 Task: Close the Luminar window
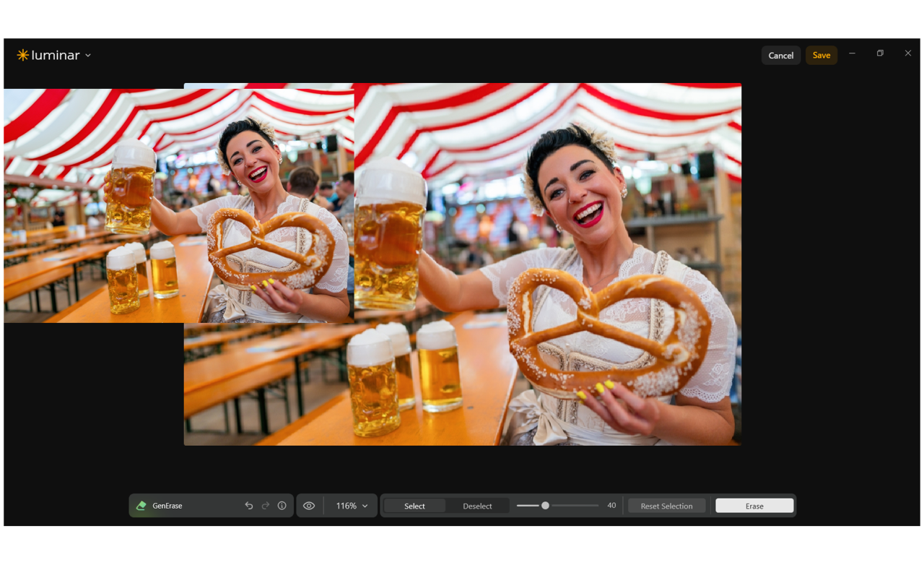[908, 53]
